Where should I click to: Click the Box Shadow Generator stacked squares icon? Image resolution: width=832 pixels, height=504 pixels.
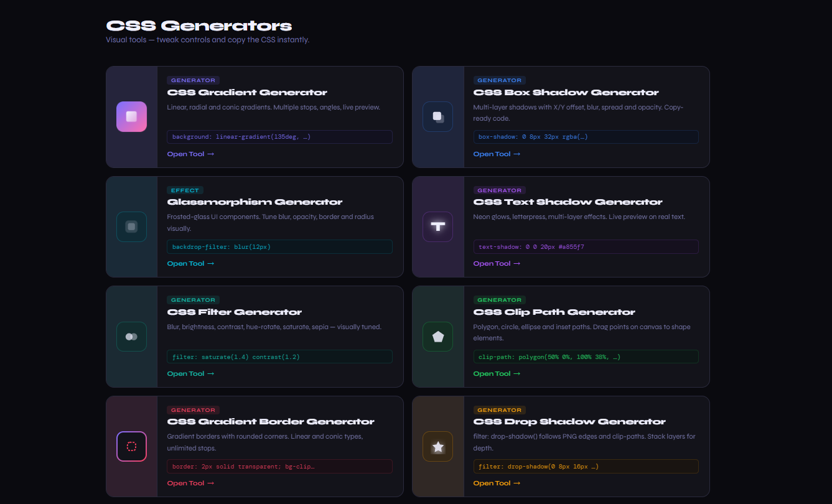(x=437, y=117)
